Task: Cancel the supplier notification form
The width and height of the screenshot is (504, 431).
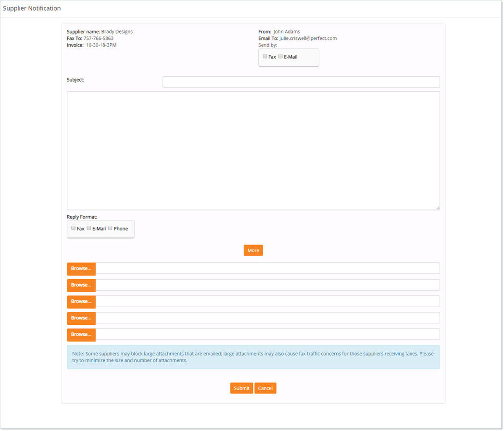Action: [265, 388]
